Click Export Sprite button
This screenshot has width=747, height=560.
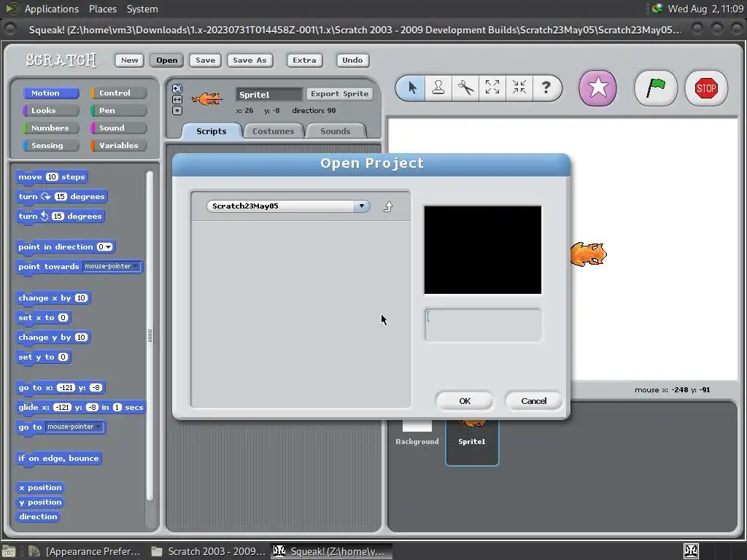[340, 94]
